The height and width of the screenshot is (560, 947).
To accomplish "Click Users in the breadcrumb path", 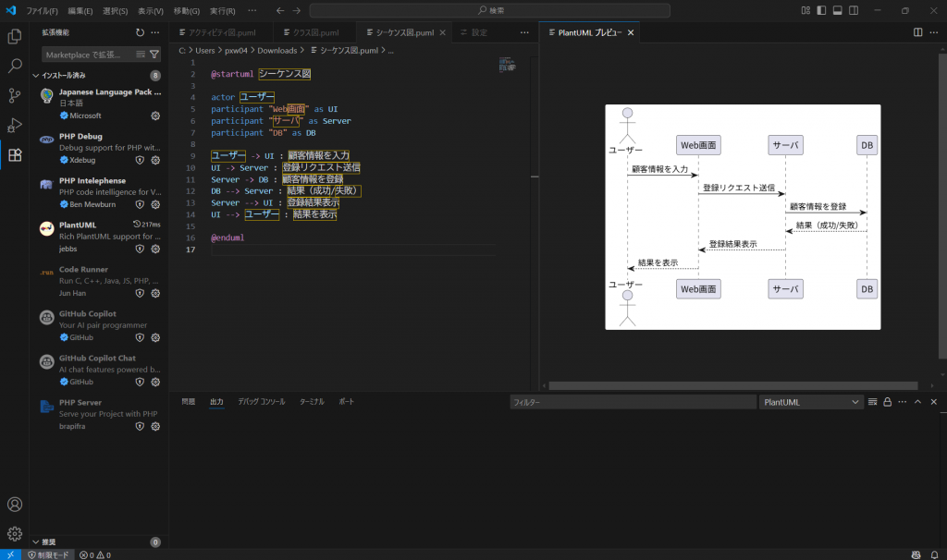I will pyautogui.click(x=204, y=51).
